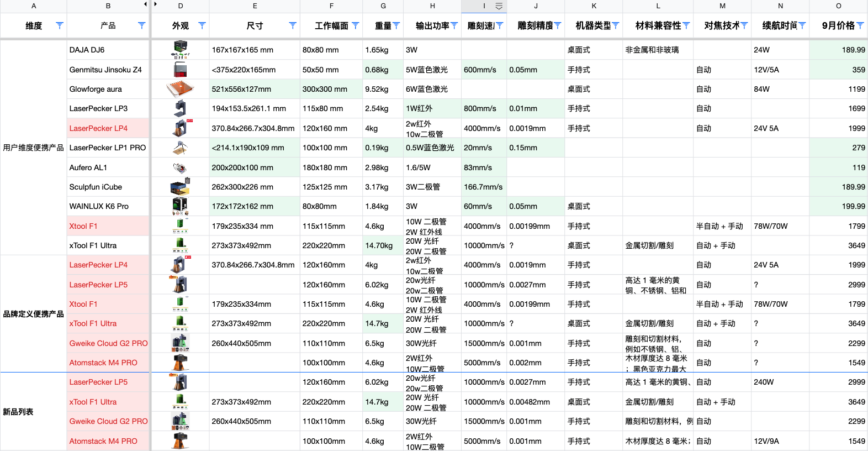Select cell LaserPecker LP3

108,108
